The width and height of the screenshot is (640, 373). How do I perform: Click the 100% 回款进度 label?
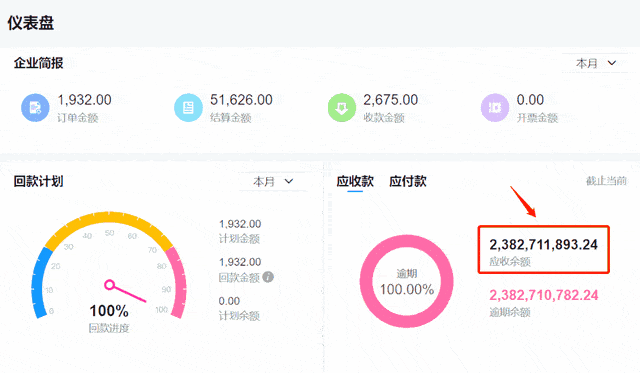(x=109, y=311)
